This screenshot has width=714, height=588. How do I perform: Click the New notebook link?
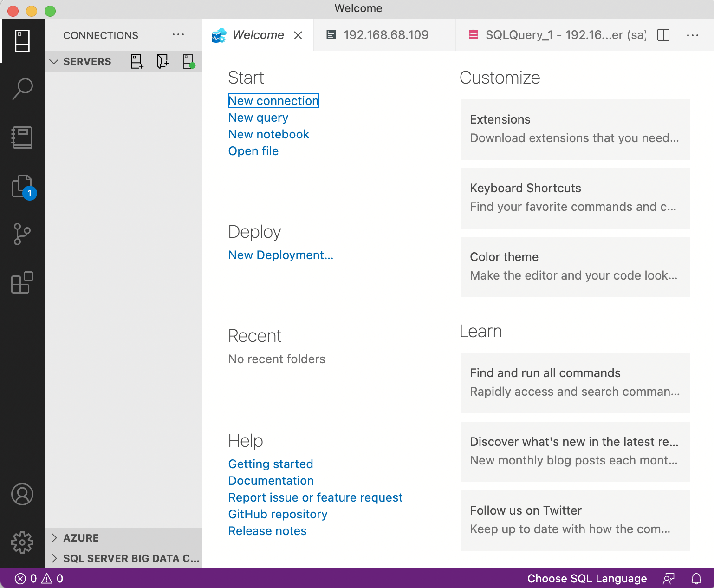pyautogui.click(x=269, y=134)
